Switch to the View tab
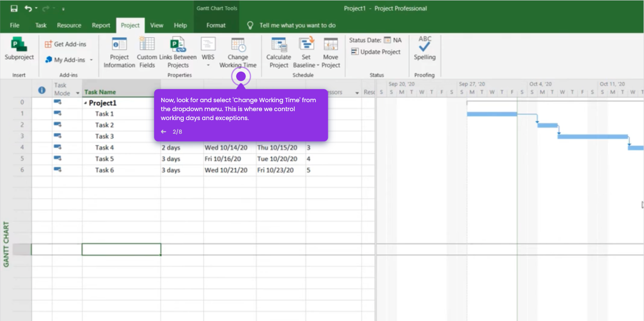Image resolution: width=644 pixels, height=321 pixels. (x=157, y=25)
